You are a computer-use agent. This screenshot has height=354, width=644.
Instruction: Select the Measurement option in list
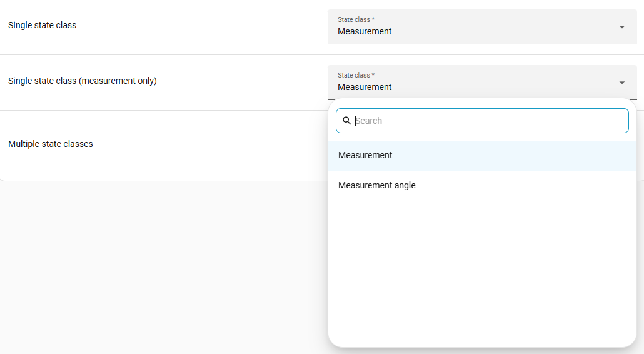pos(482,155)
